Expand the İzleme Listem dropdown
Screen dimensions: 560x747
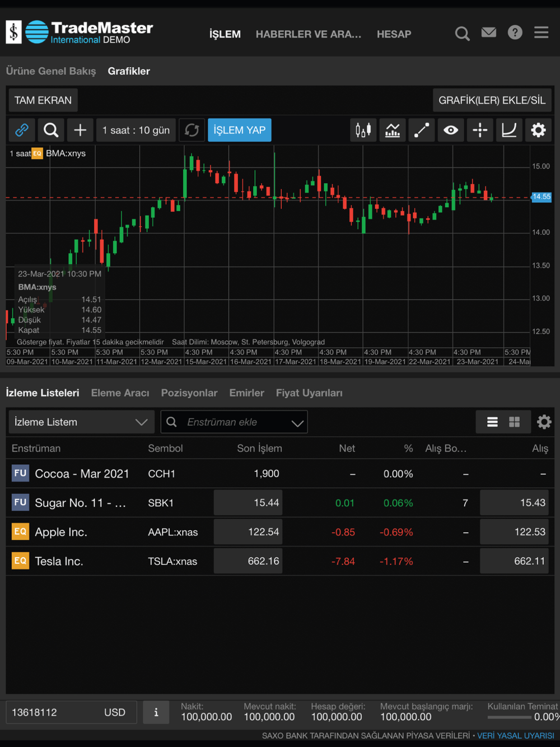pyautogui.click(x=82, y=422)
